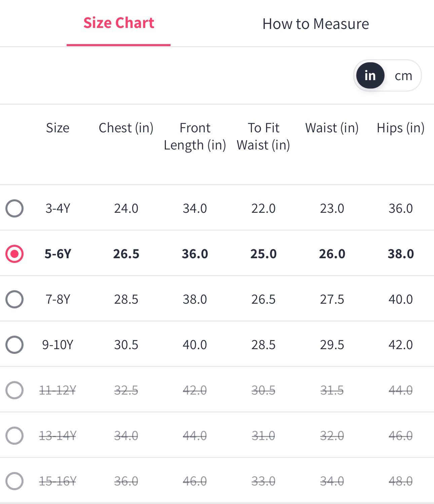Open the How to Measure tab
The width and height of the screenshot is (434, 504).
315,24
